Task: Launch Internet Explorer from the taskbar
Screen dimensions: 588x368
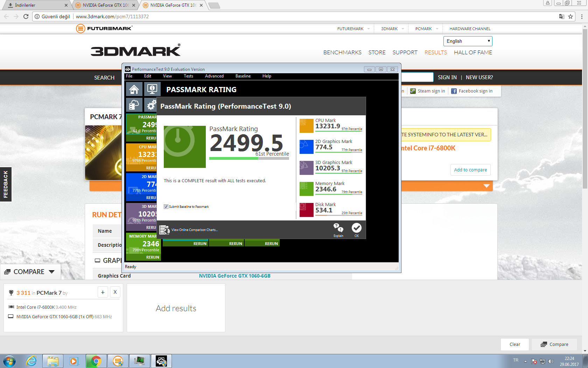Action: point(31,361)
